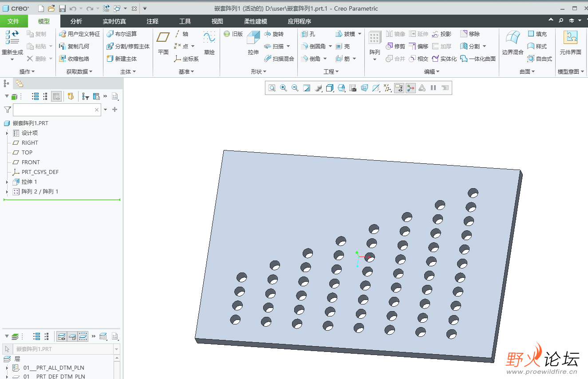Click the 相交 (Intersect) tool
This screenshot has width=588, height=379.
click(x=418, y=59)
